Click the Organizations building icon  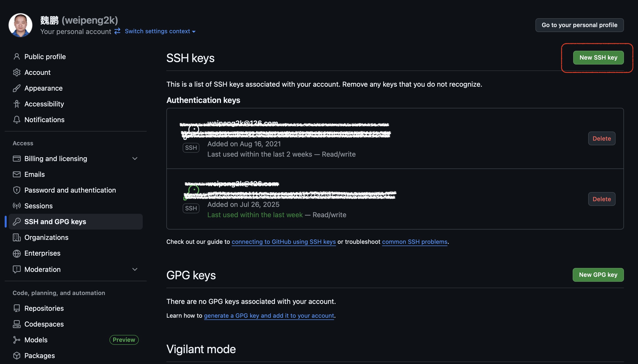(x=17, y=237)
